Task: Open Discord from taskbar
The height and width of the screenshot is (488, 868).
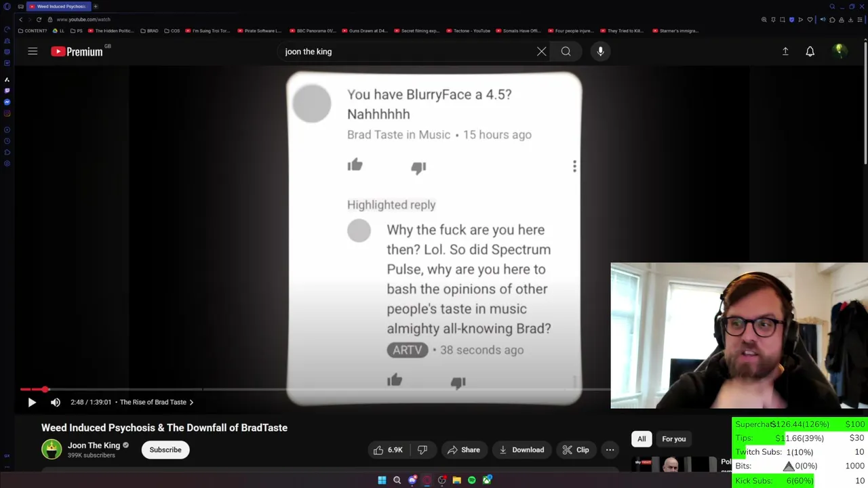Action: 412,481
